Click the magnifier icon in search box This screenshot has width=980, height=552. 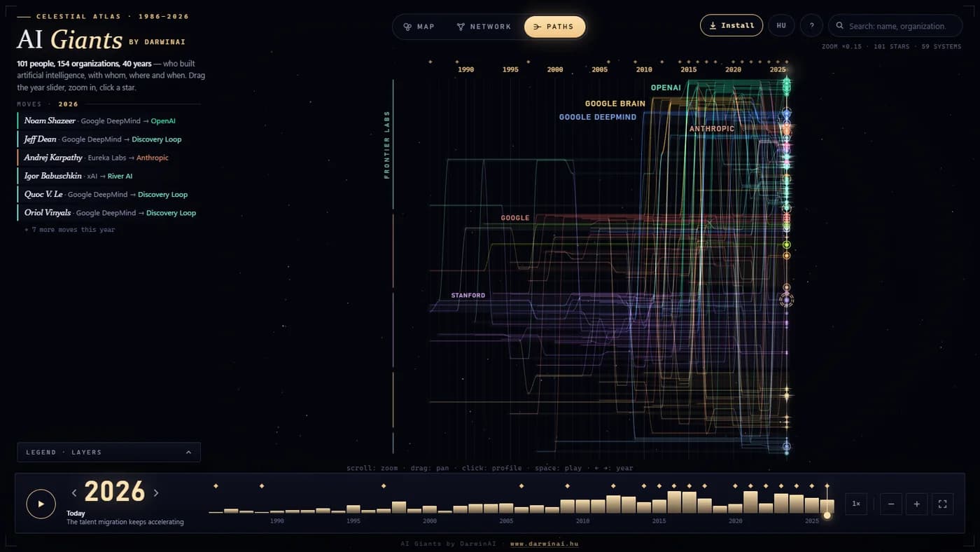click(x=840, y=26)
